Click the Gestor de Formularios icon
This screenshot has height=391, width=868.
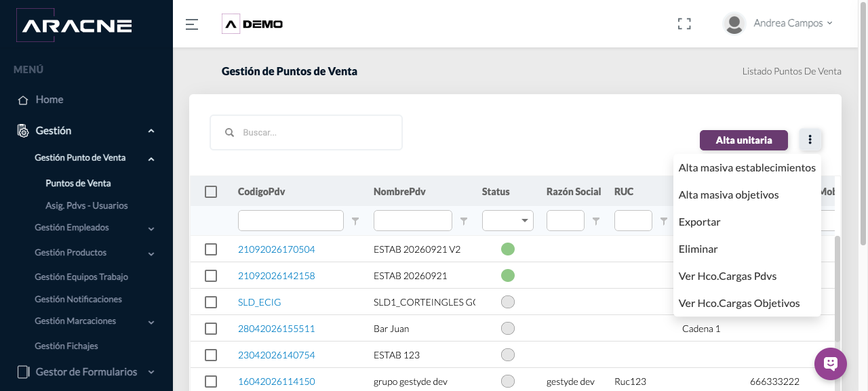(x=23, y=372)
